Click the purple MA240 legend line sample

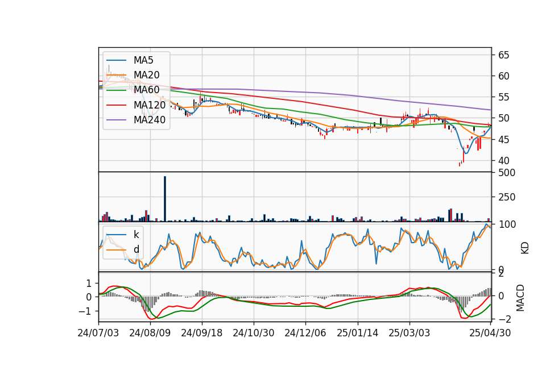coord(116,120)
